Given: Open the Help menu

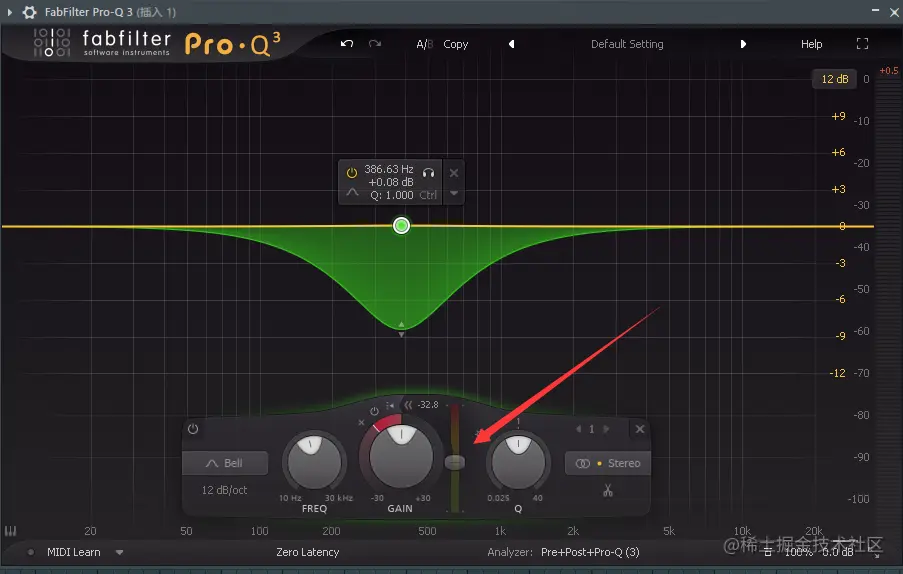Looking at the screenshot, I should (x=811, y=44).
